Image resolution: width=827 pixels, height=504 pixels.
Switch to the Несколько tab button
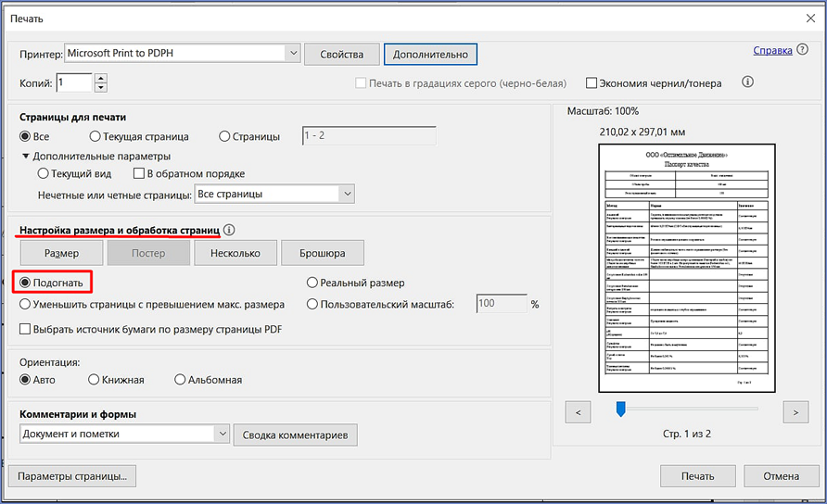[x=235, y=253]
